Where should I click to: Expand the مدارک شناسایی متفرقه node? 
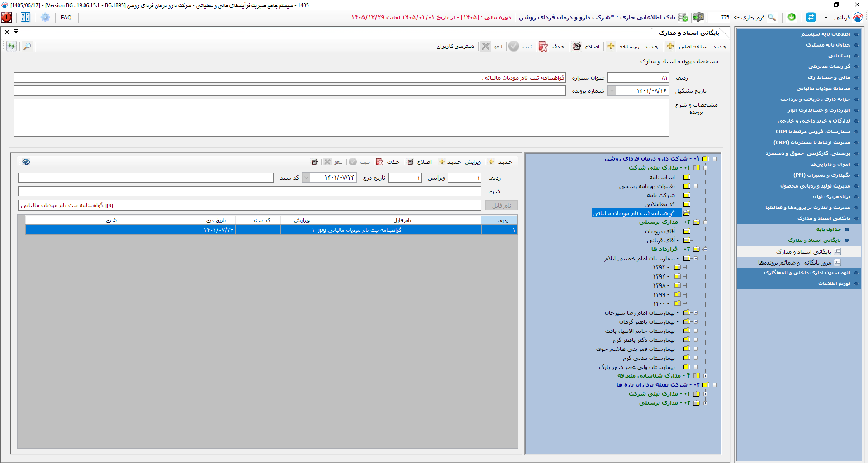click(x=705, y=376)
